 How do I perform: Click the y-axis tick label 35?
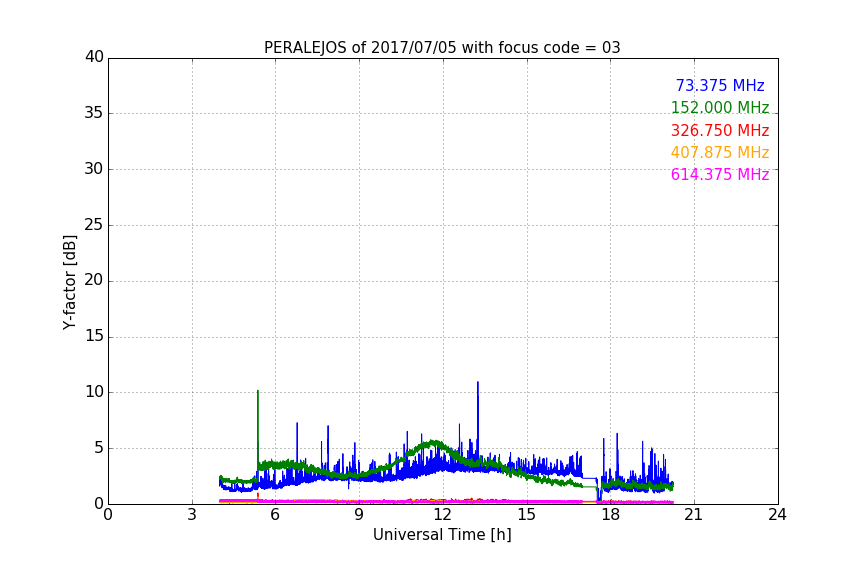click(94, 113)
